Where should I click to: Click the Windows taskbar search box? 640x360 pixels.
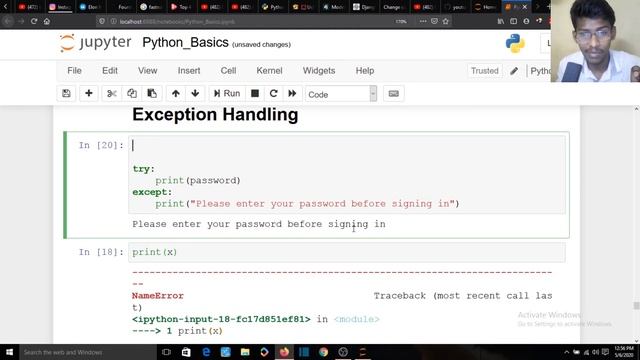pyautogui.click(x=88, y=352)
